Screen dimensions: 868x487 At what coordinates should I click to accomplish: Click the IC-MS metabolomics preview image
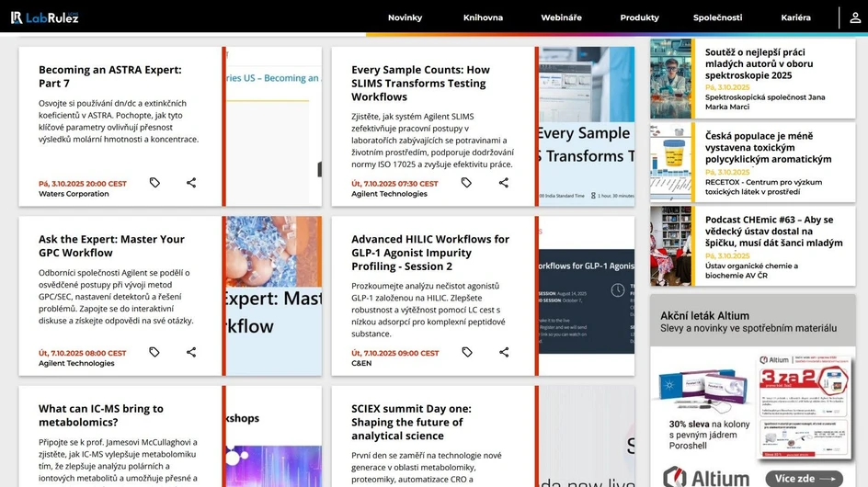(x=273, y=436)
